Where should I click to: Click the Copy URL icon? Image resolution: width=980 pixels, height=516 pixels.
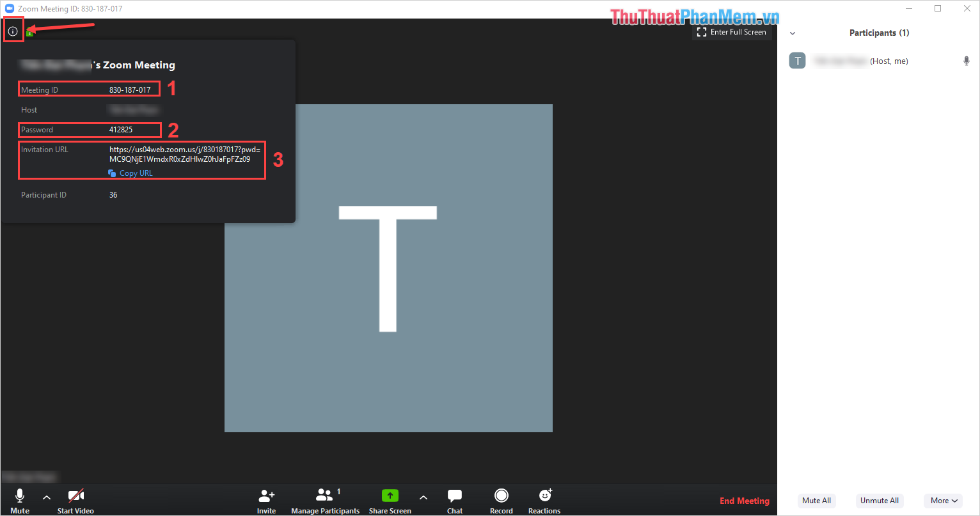tap(112, 173)
